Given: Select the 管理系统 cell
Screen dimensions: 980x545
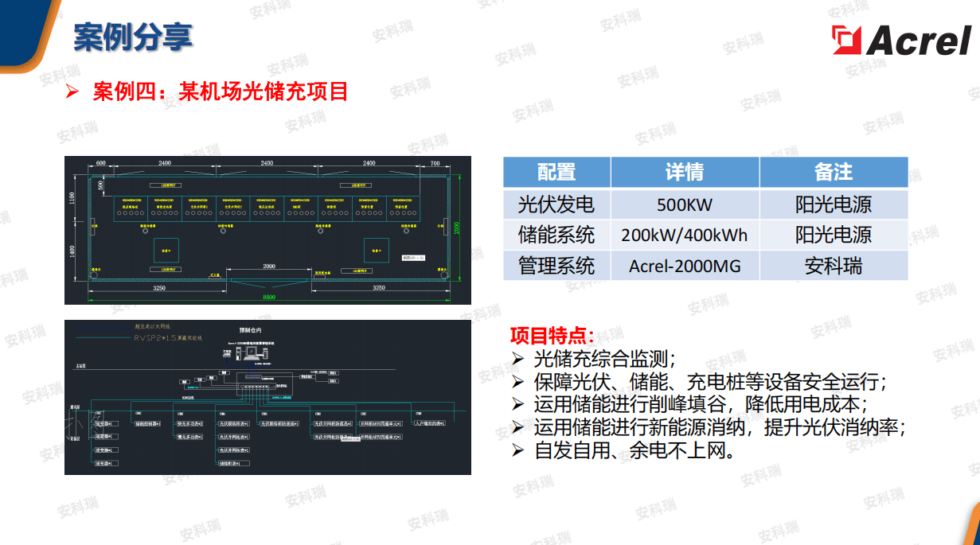Looking at the screenshot, I should (556, 265).
